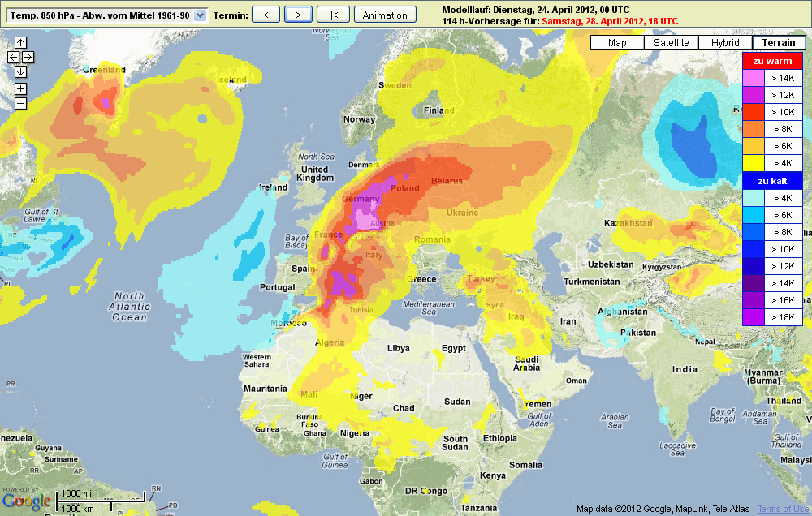Click the Kazakhstan label on the map
Image resolution: width=812 pixels, height=516 pixels.
point(628,223)
